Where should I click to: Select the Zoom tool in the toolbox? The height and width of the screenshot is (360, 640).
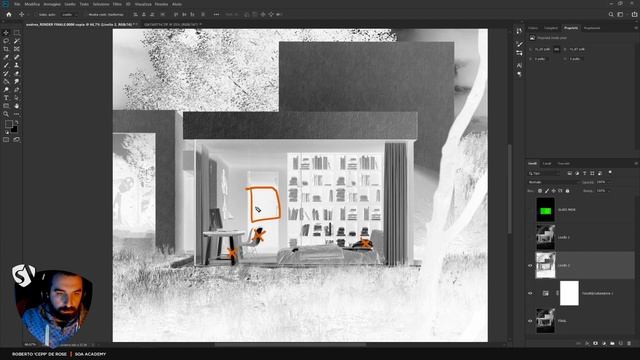pyautogui.click(x=6, y=114)
